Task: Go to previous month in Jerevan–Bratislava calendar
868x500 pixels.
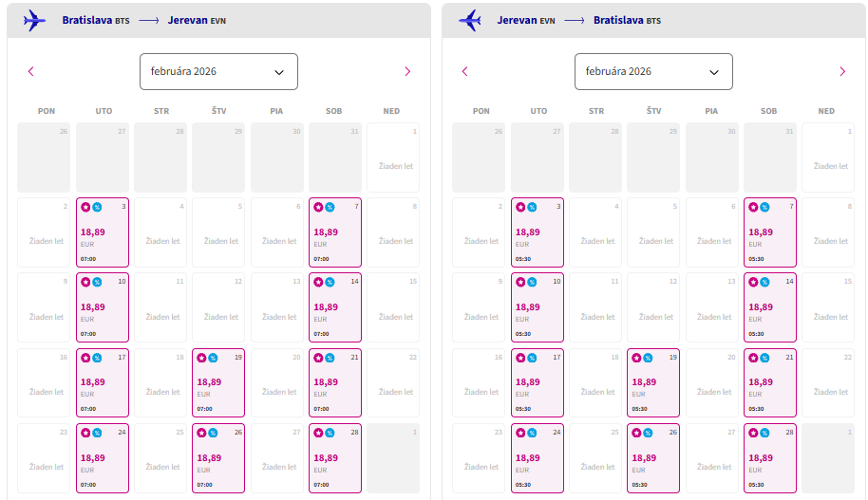Action: pyautogui.click(x=464, y=71)
